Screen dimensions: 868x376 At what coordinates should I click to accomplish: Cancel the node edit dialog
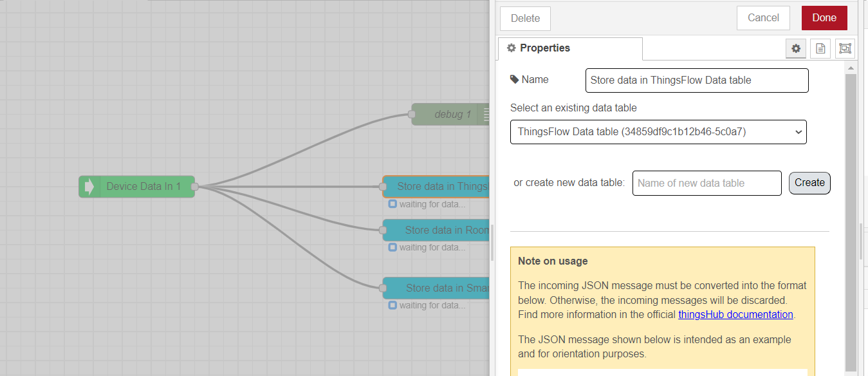[763, 18]
